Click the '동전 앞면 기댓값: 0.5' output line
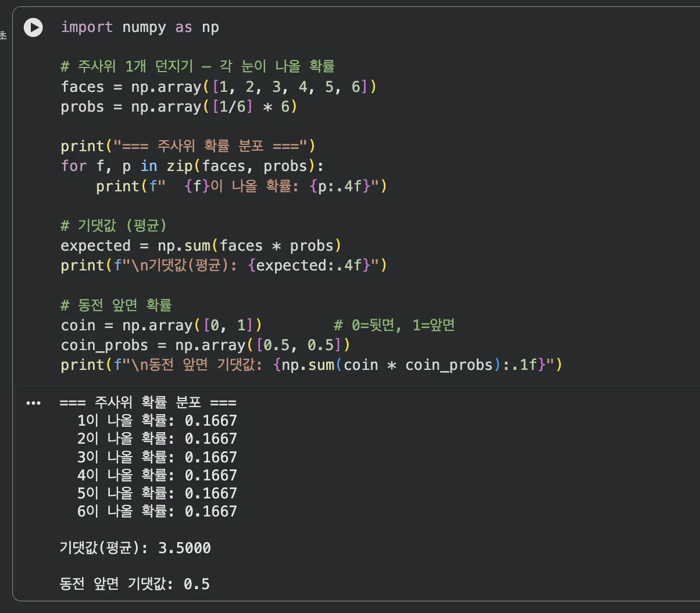The width and height of the screenshot is (700, 613). click(134, 583)
